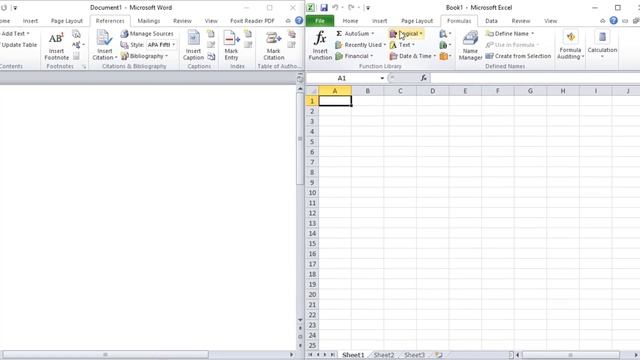Switch to Excel Home tab
Screen dimensions: 640x360
click(350, 21)
